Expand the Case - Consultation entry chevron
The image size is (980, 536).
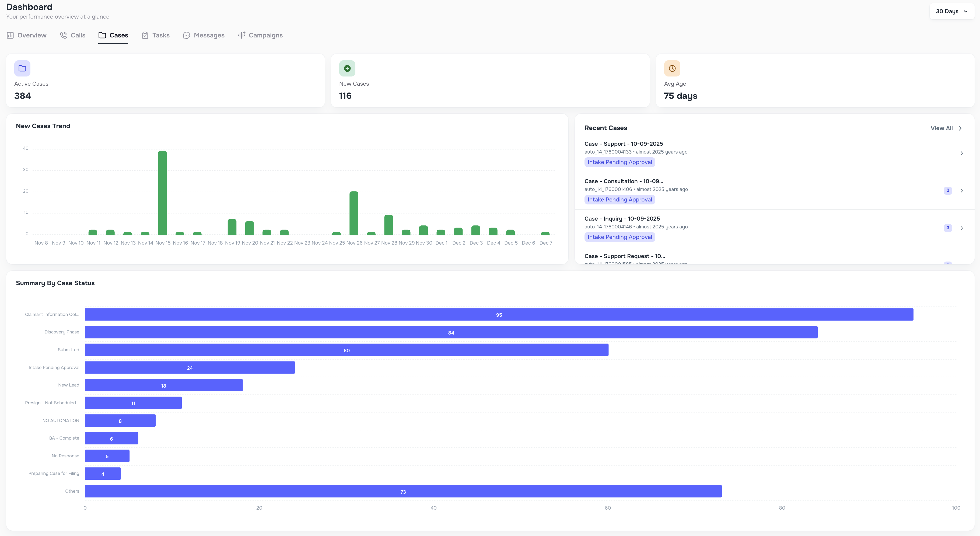click(x=962, y=190)
